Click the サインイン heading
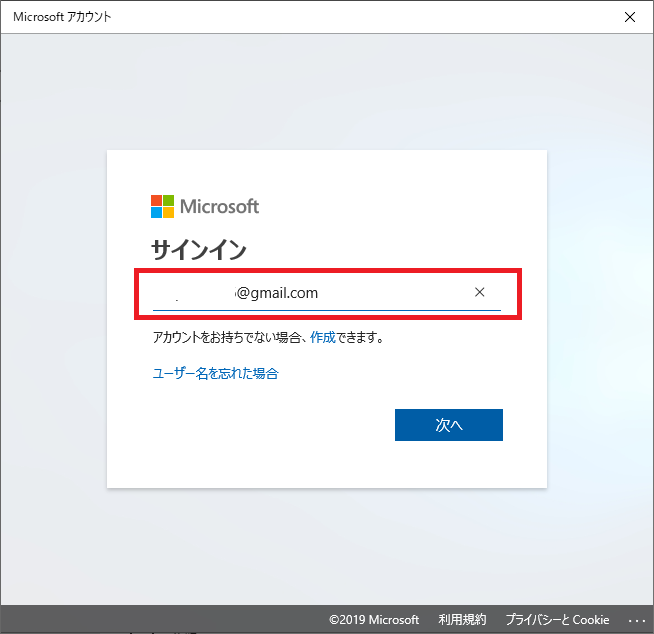Viewport: 654px width, 634px height. [199, 249]
